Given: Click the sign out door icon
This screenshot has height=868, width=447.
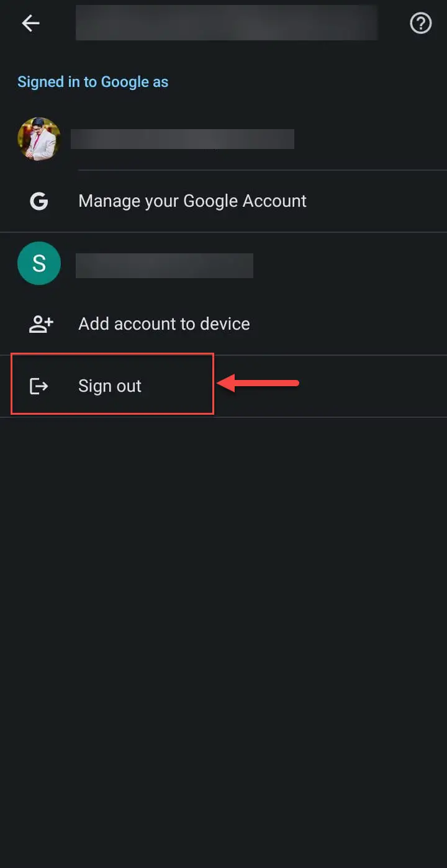Looking at the screenshot, I should coord(39,386).
